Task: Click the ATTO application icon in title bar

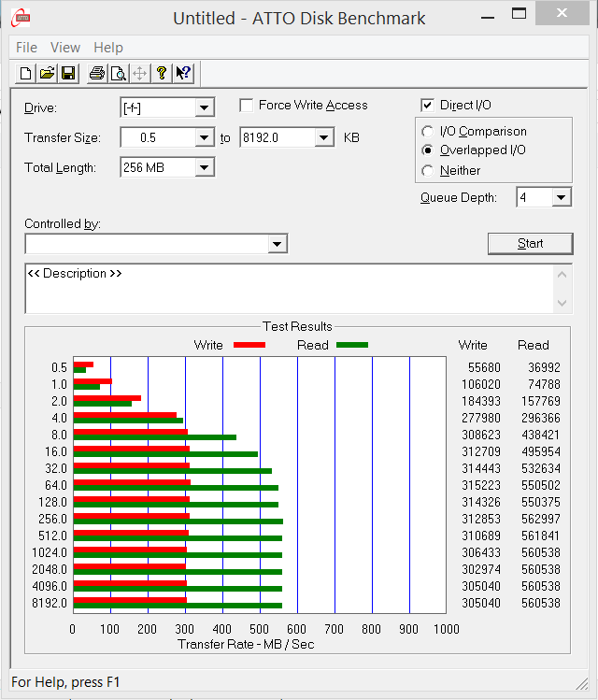Action: tap(21, 18)
